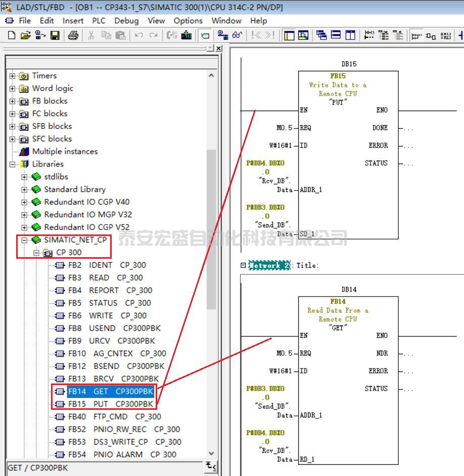Viewport: 464px width, 476px height.
Task: Expand the Standard Library node
Action: [24, 189]
